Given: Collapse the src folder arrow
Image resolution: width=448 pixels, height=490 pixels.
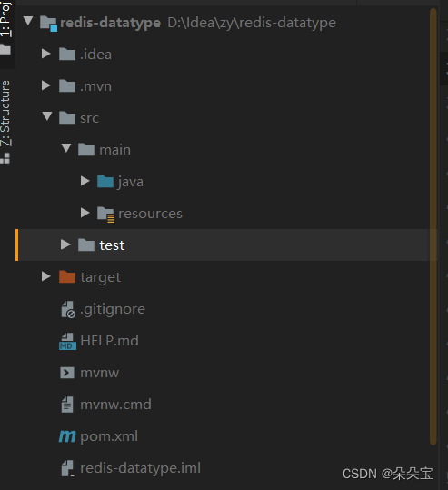Looking at the screenshot, I should point(47,116).
